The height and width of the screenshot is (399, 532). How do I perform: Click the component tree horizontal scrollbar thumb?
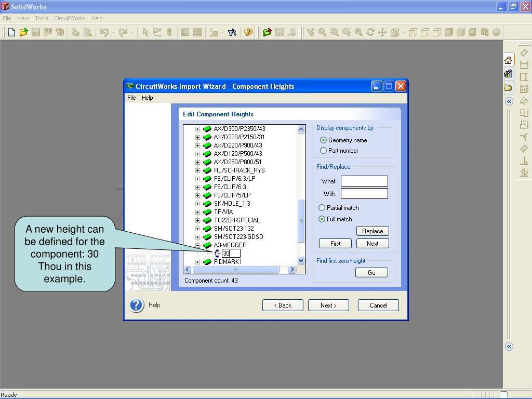[236, 270]
